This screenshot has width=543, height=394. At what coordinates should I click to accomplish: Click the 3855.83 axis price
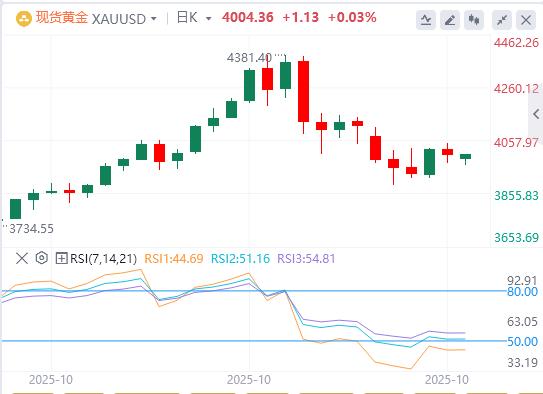coord(516,196)
